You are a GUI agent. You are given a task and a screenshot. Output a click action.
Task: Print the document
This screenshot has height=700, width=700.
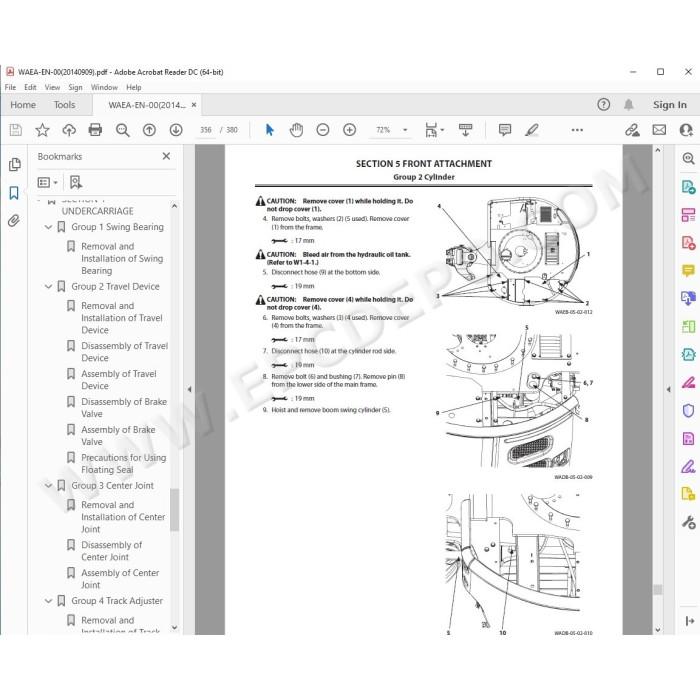95,130
